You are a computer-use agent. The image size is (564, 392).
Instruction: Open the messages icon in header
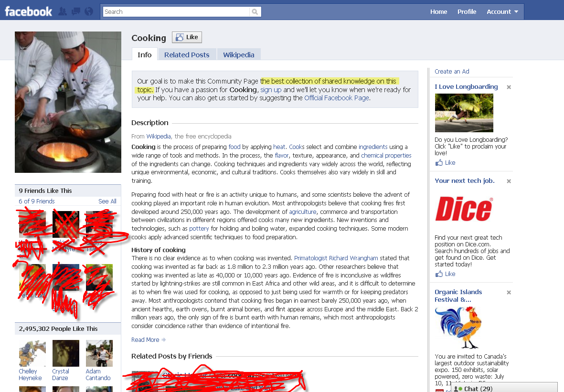click(75, 12)
